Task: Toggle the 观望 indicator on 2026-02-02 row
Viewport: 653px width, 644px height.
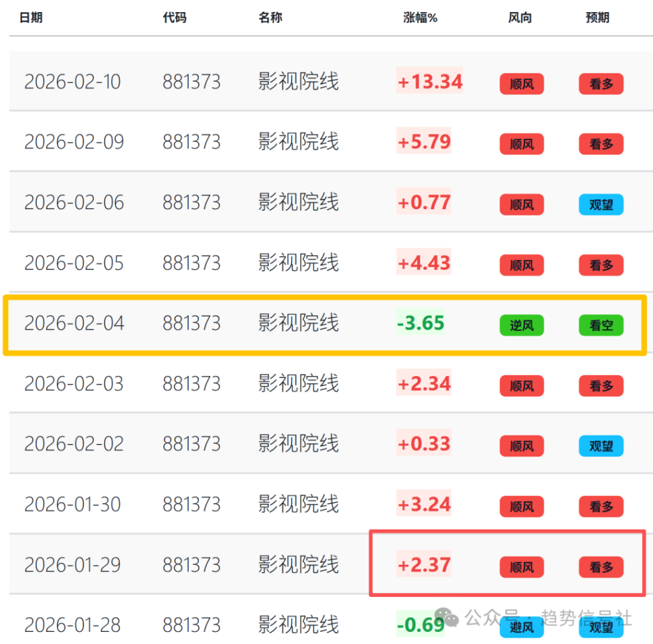Action: coord(600,446)
